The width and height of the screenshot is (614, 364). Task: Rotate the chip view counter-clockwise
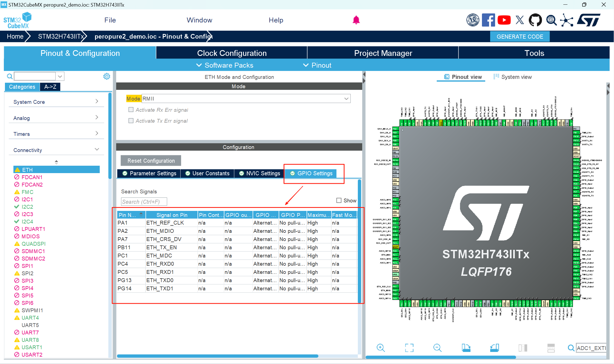(495, 348)
